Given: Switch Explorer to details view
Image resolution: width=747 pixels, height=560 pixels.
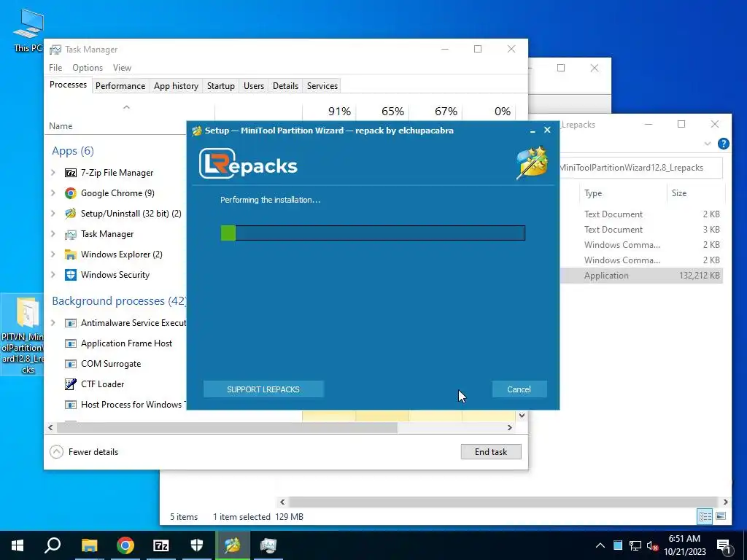Looking at the screenshot, I should click(705, 516).
